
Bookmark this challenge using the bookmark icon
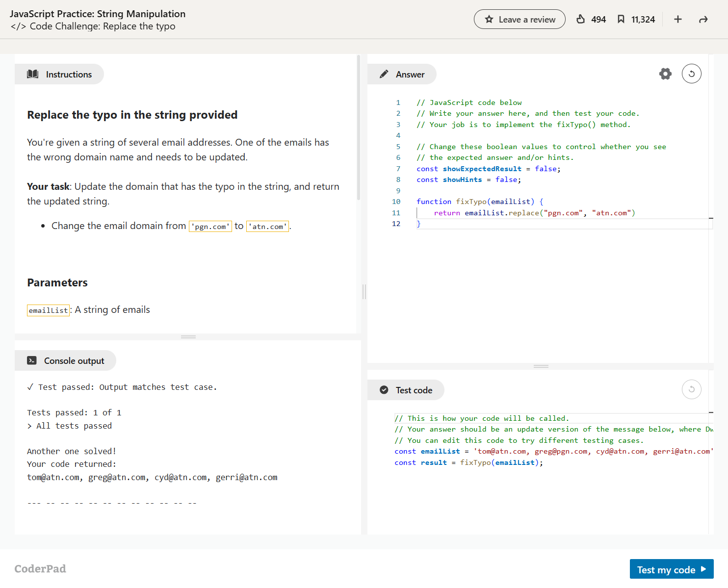point(621,19)
